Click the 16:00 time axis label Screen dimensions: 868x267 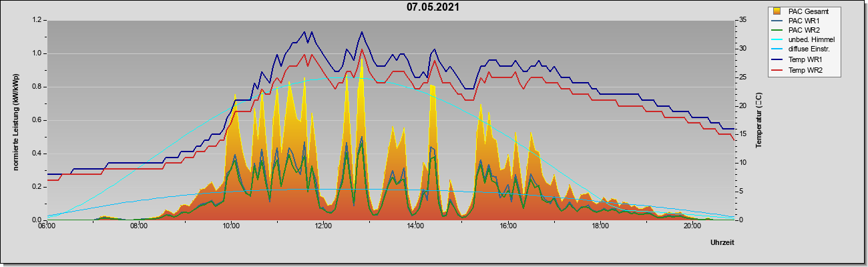tap(507, 226)
